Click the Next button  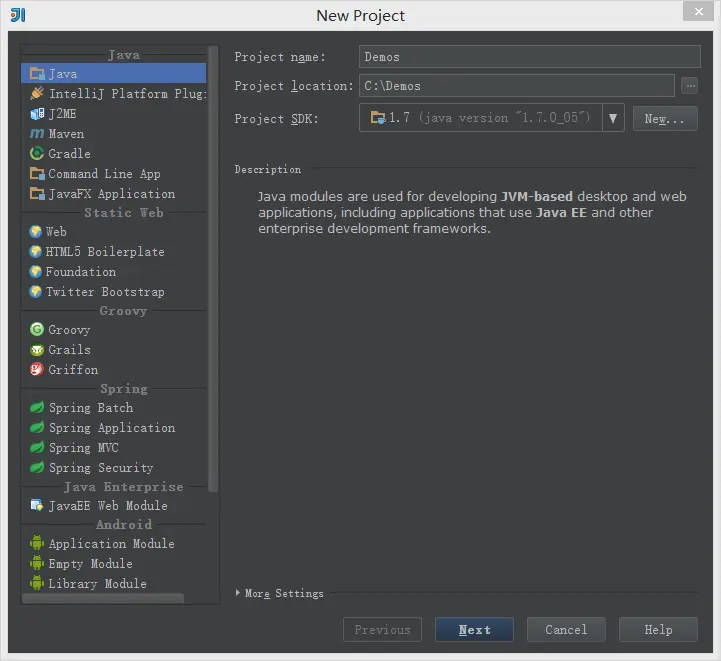(474, 629)
